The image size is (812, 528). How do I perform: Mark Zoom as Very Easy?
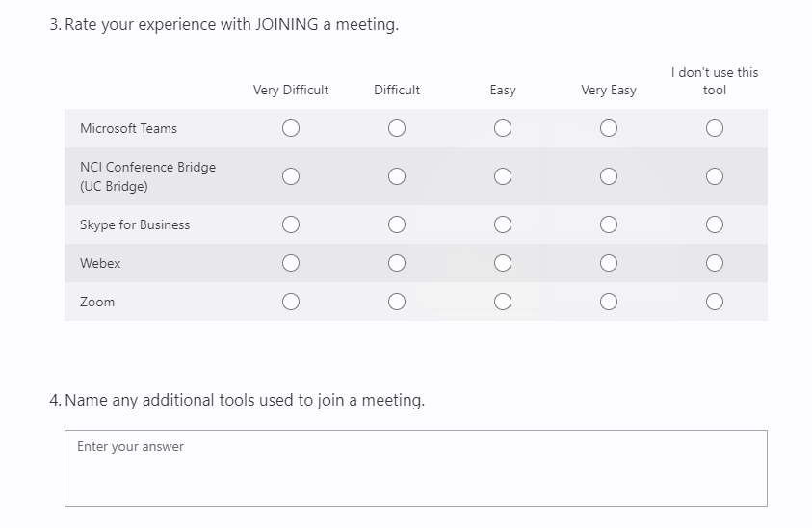pos(609,302)
